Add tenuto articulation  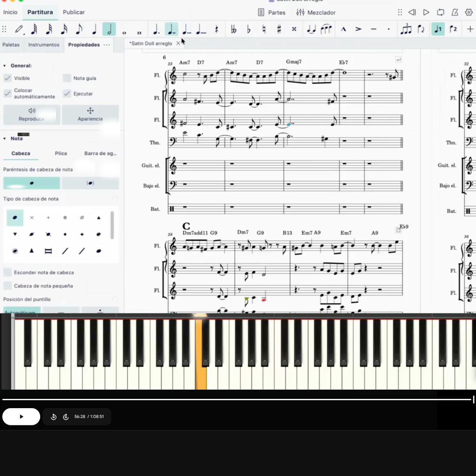(374, 29)
